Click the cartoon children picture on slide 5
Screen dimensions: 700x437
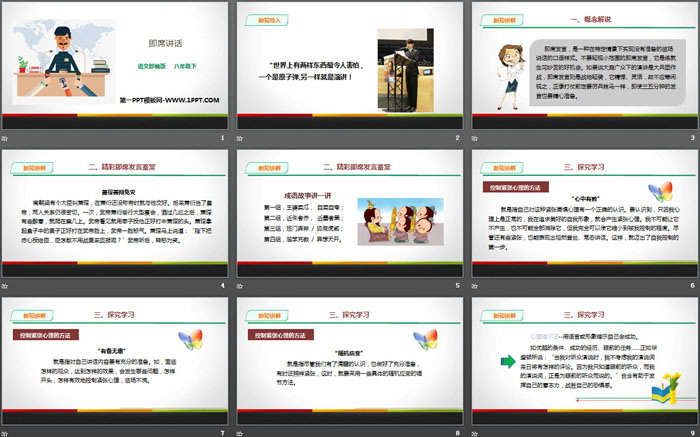coord(400,221)
